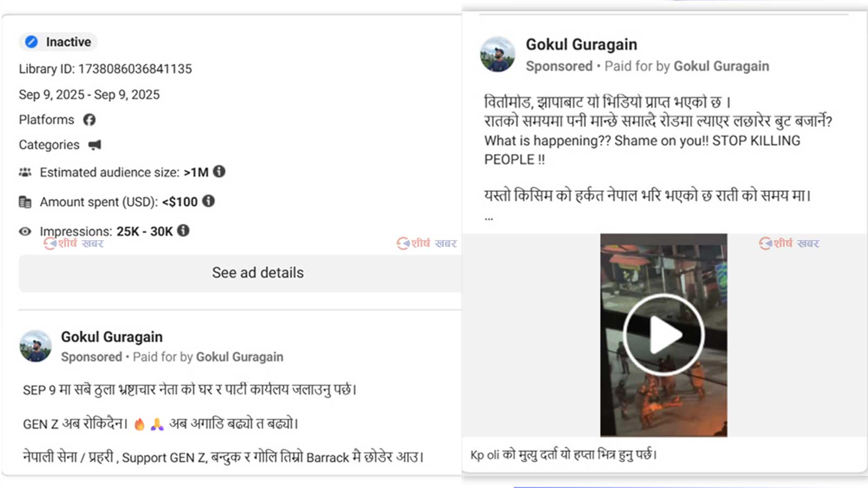The image size is (868, 488).
Task: Click the megaphone Categories icon
Action: (95, 145)
